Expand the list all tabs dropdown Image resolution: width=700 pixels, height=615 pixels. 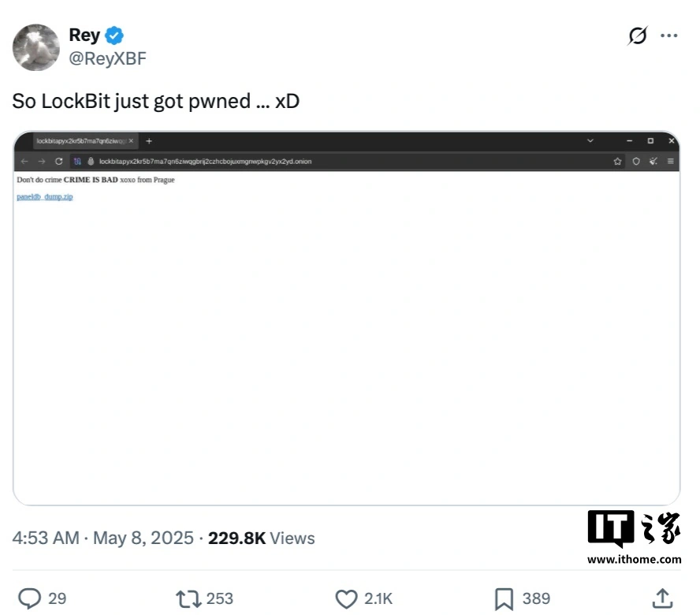coord(590,141)
